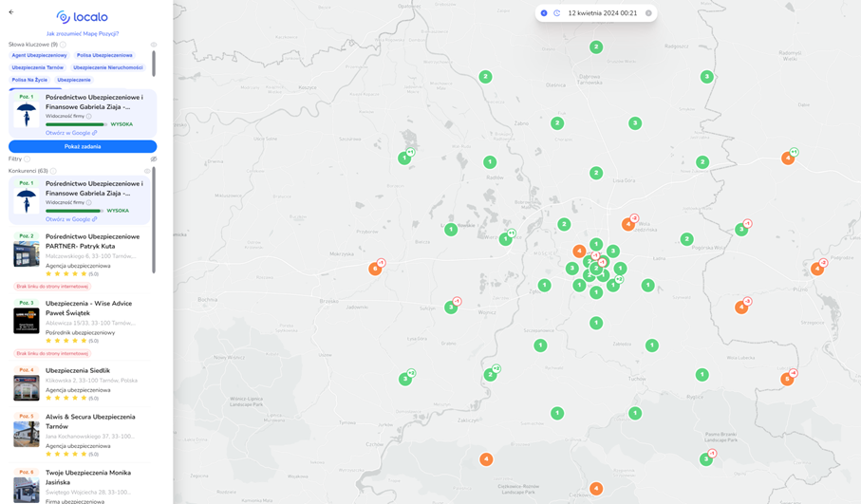Click the Localo logo
The width and height of the screenshot is (861, 504).
83,17
